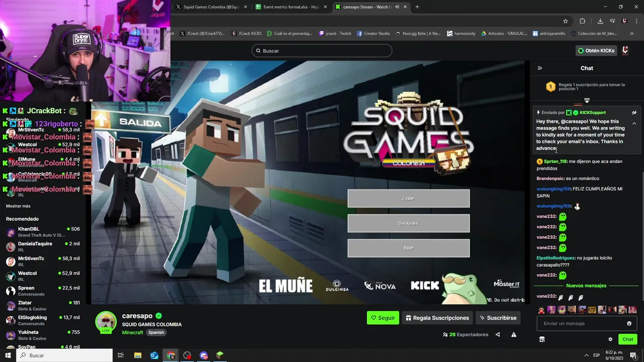
Task: Open File Explorer from the taskbar
Action: 137,355
